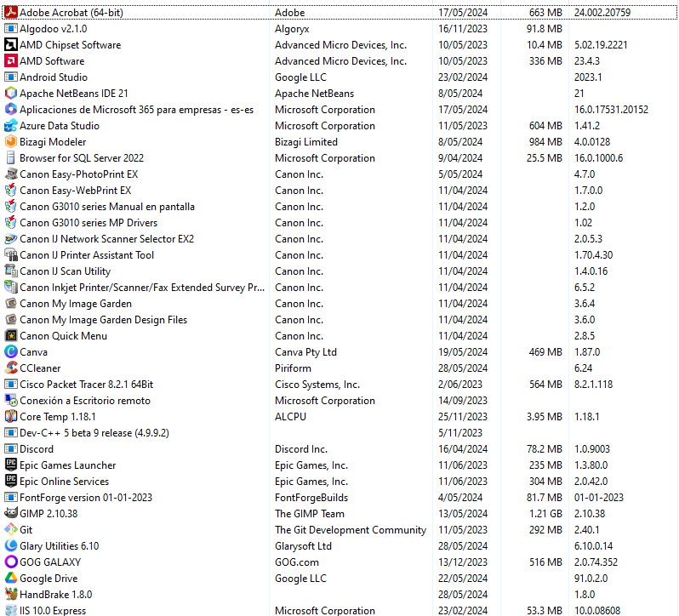Click the Browser for SQL Server 2022 icon
The width and height of the screenshot is (679, 616).
(x=11, y=158)
